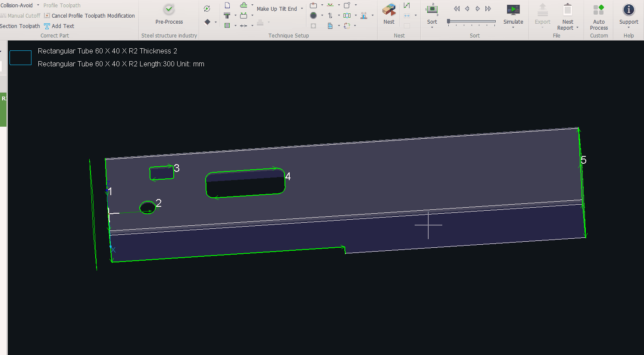Click the sort progress slider track
The image size is (644, 355).
pos(472,21)
